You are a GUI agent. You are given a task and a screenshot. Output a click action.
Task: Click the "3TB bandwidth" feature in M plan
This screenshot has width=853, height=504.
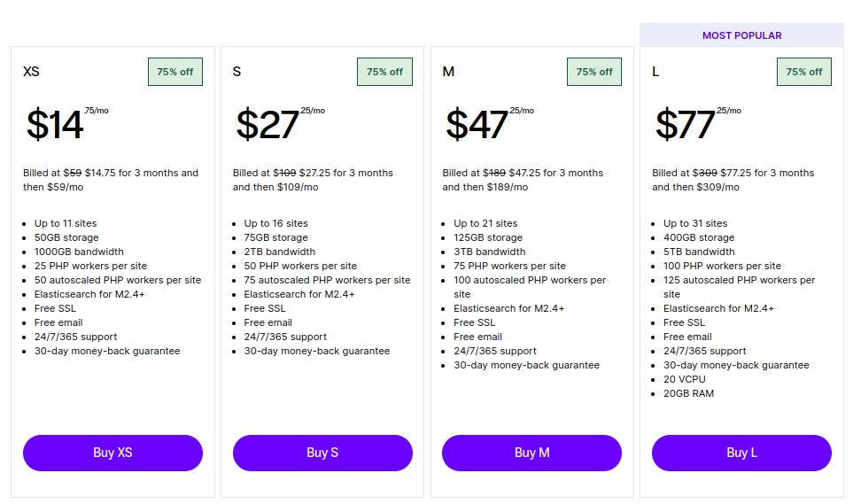489,252
